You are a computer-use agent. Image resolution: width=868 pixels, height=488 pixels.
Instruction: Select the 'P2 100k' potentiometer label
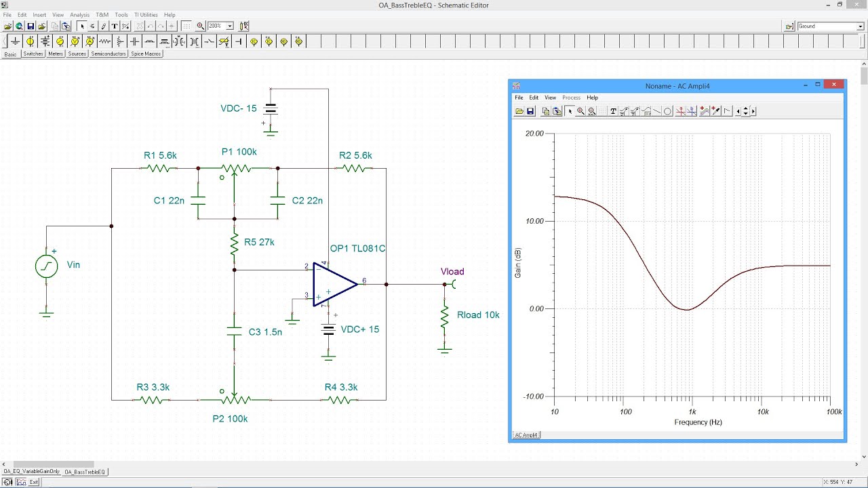[230, 419]
